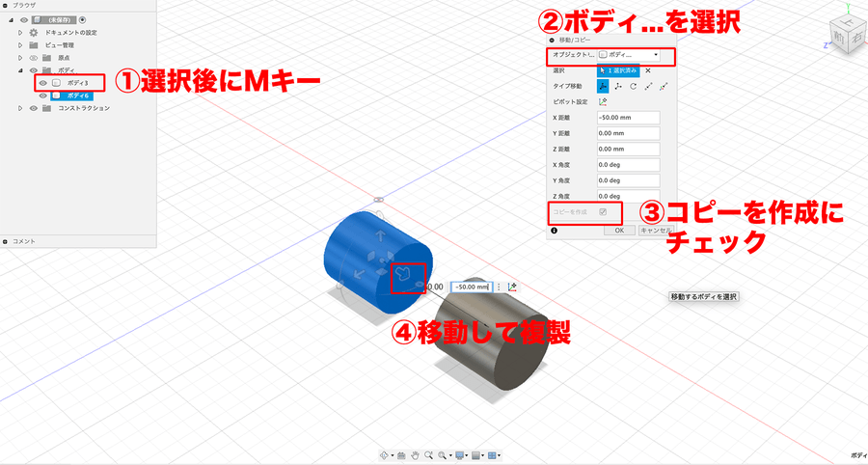The height and width of the screenshot is (465, 868).
Task: Toggle visibility eye of (未保存) component
Action: coord(24,20)
